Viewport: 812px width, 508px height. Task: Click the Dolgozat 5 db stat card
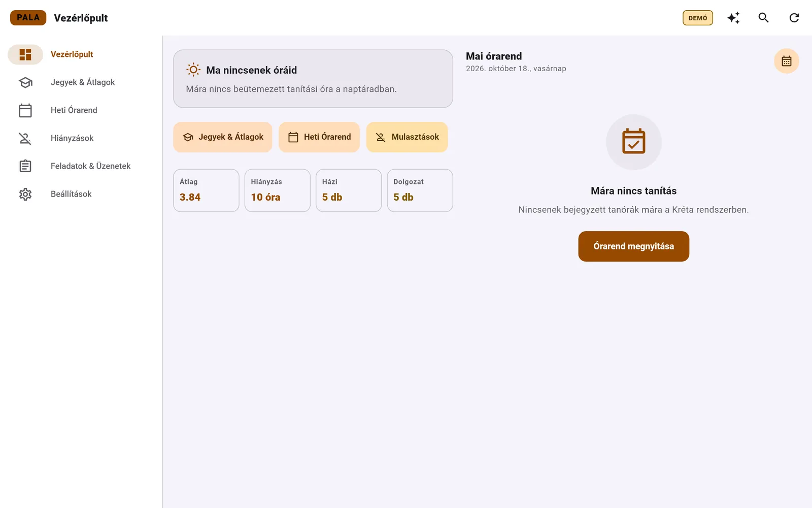coord(420,190)
